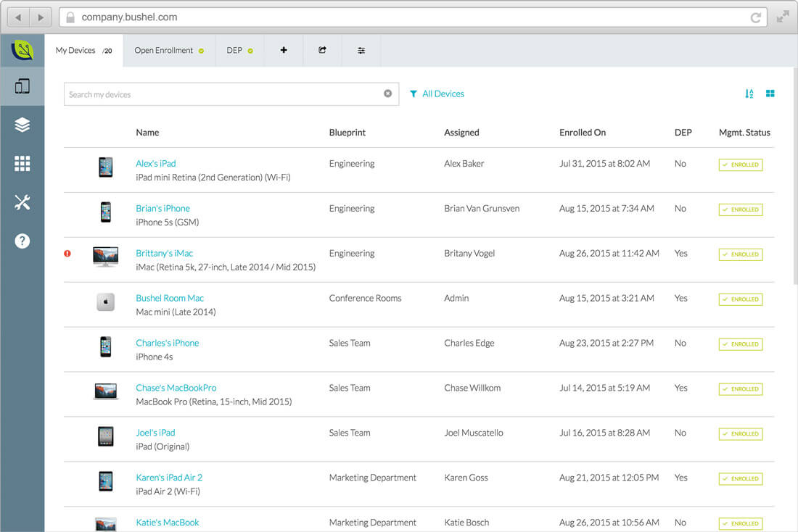798x532 pixels.
Task: Switch to the DEP tab
Action: (x=239, y=50)
